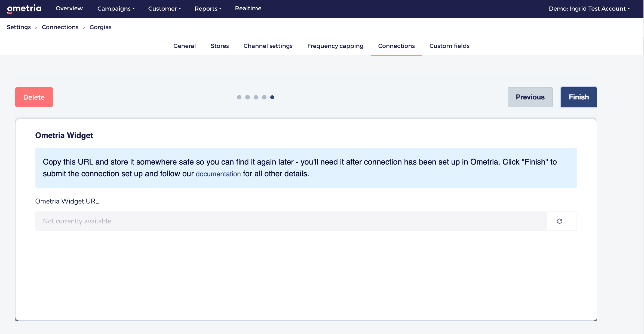Viewport: 644px width, 334px height.
Task: Switch to the Channel settings tab
Action: (268, 46)
